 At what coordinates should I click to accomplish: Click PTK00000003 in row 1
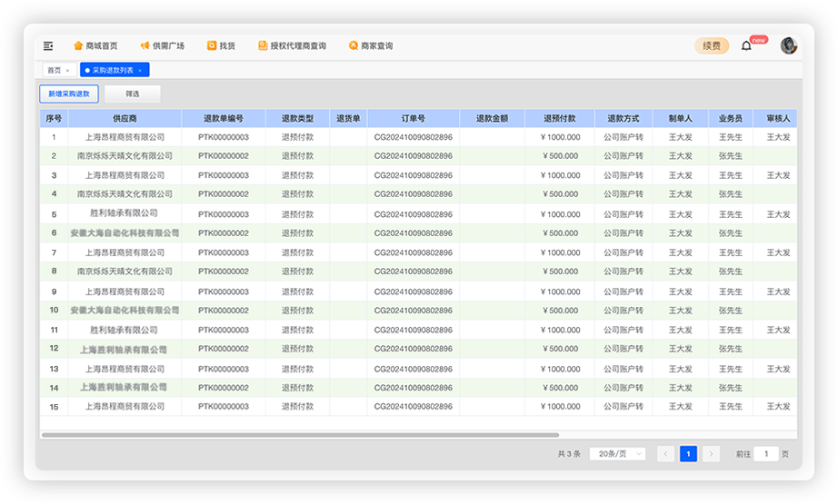pos(224,137)
